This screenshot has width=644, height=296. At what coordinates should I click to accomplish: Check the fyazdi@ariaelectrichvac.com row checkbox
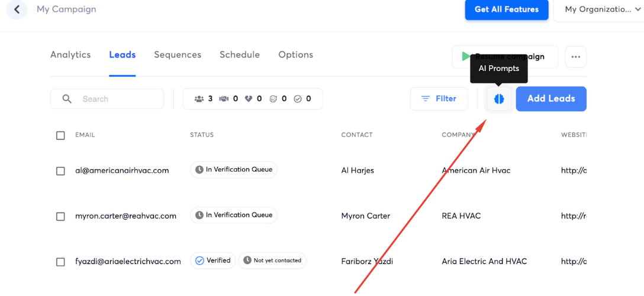click(60, 262)
